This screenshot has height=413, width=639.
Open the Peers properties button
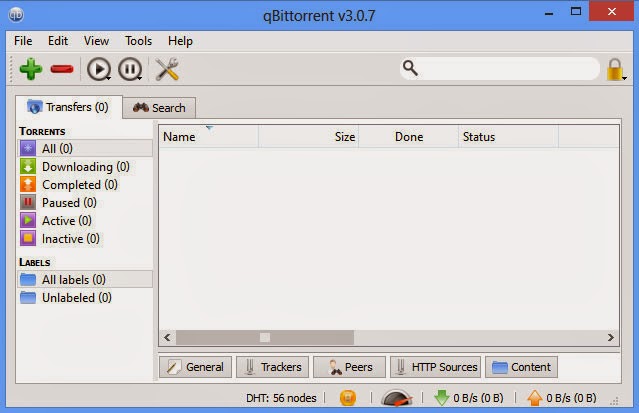350,367
